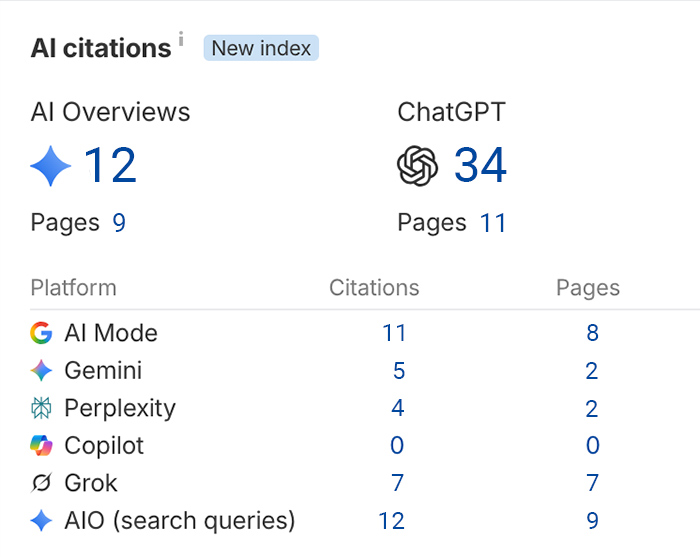Image resolution: width=700 pixels, height=557 pixels.
Task: Open AI Mode pages value 8
Action: 592,333
